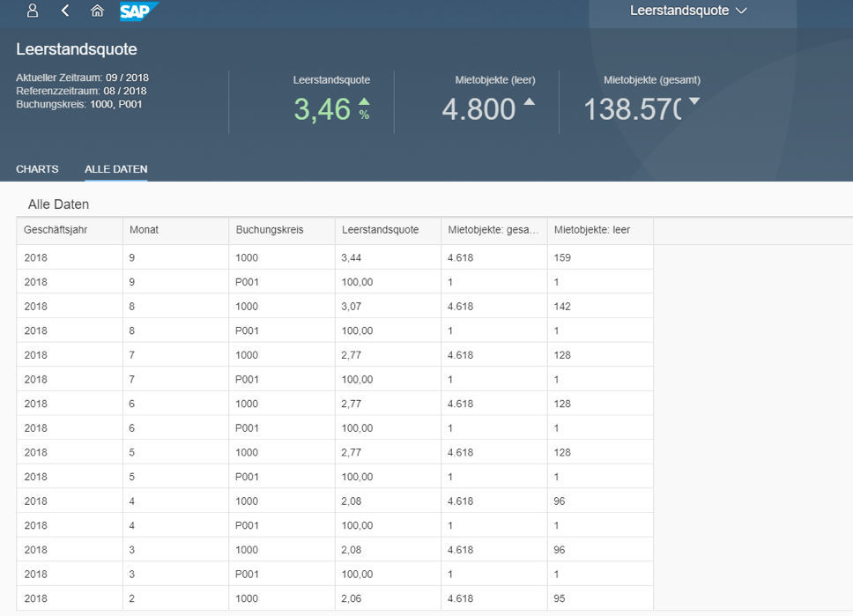This screenshot has height=616, width=853.
Task: Click the Leerstandsquote page heading
Action: point(76,49)
